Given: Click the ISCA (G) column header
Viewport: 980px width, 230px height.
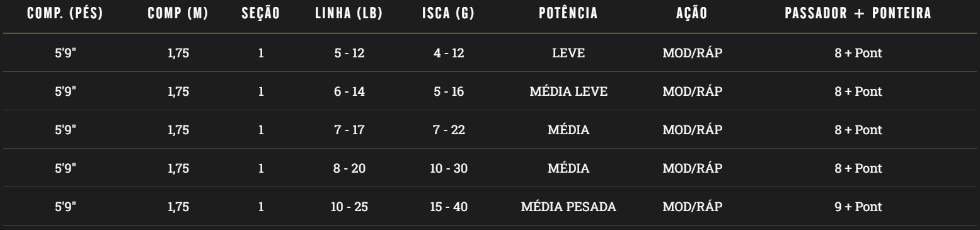Looking at the screenshot, I should [x=449, y=14].
